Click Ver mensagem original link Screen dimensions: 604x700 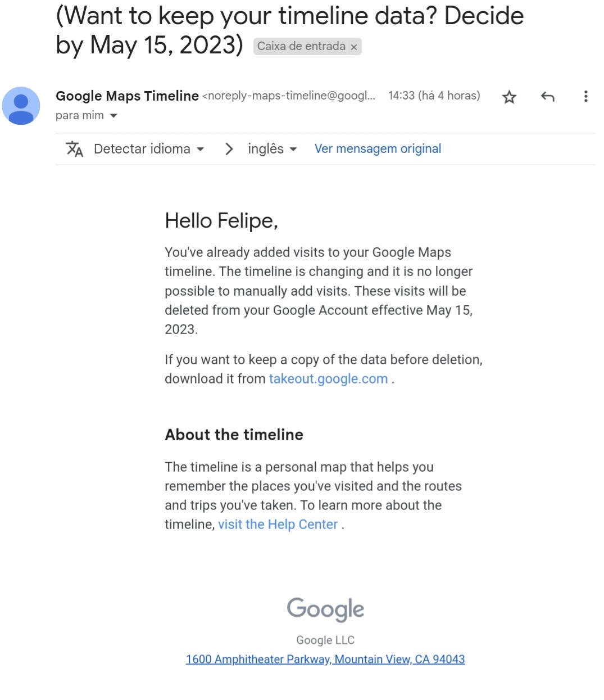378,149
